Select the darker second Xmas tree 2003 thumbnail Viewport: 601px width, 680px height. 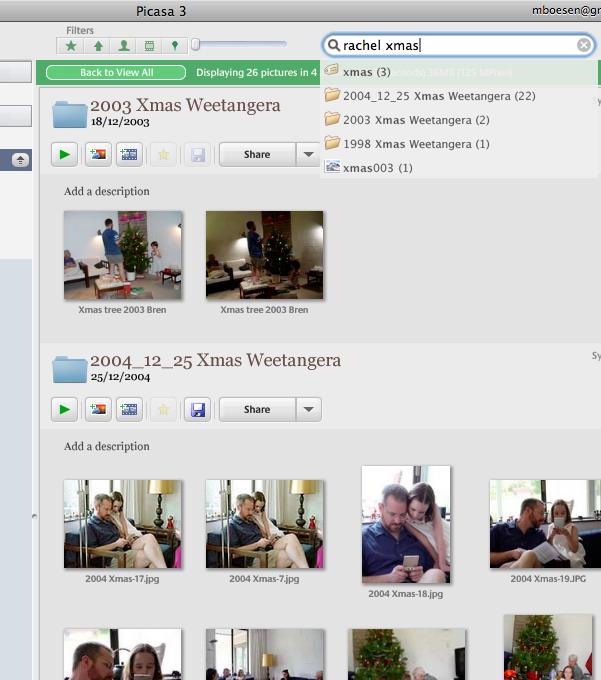pos(265,255)
